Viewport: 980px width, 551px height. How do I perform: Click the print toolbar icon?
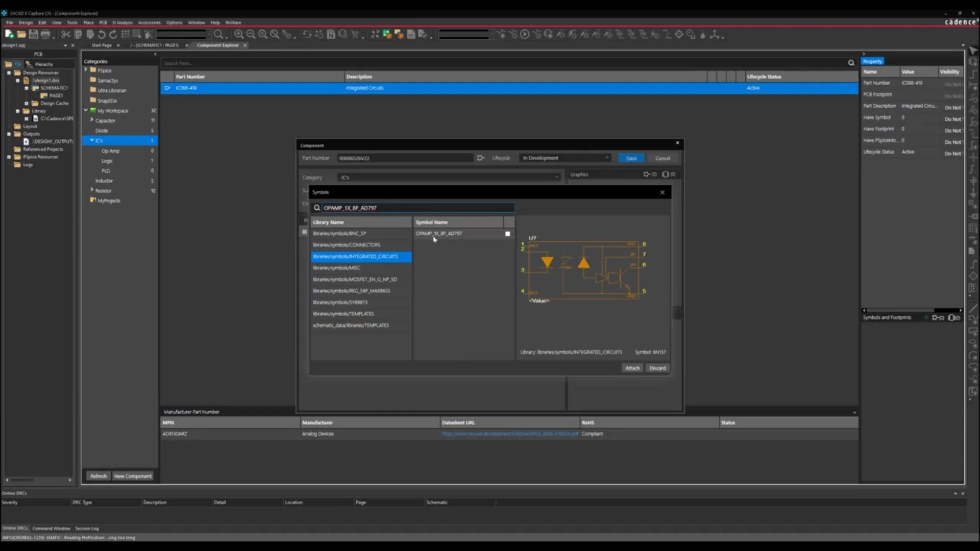(45, 34)
